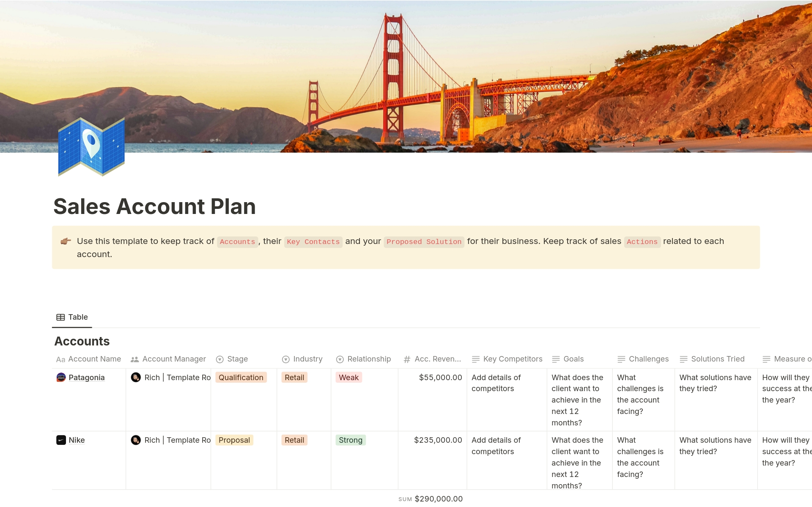Click the Nike account row icon
Image resolution: width=812 pixels, height=507 pixels.
click(x=61, y=440)
